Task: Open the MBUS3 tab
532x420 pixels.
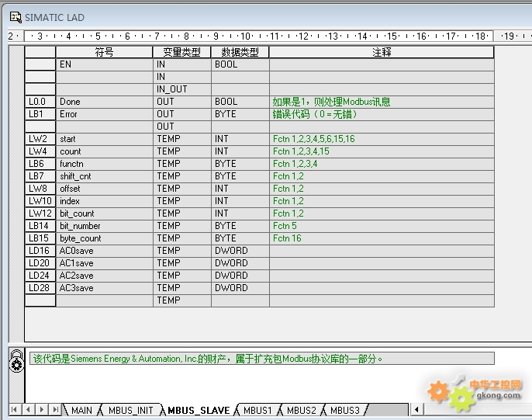Action: pos(344,410)
